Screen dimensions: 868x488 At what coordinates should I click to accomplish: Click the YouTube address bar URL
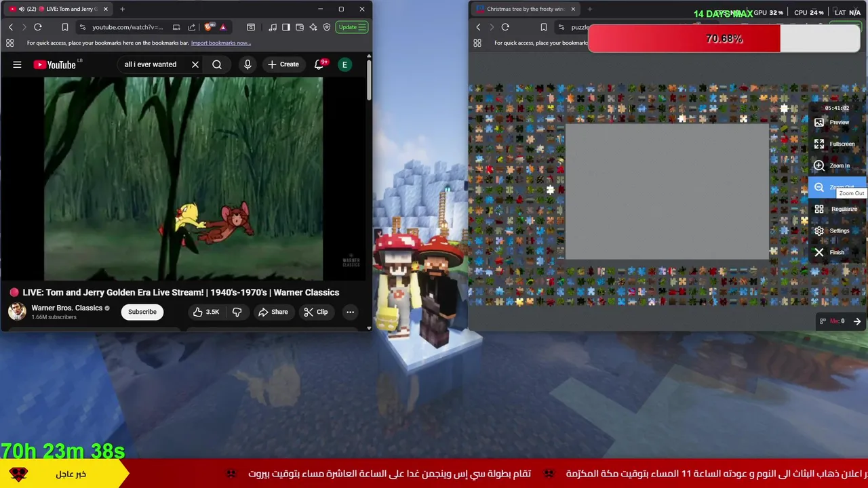coord(127,27)
